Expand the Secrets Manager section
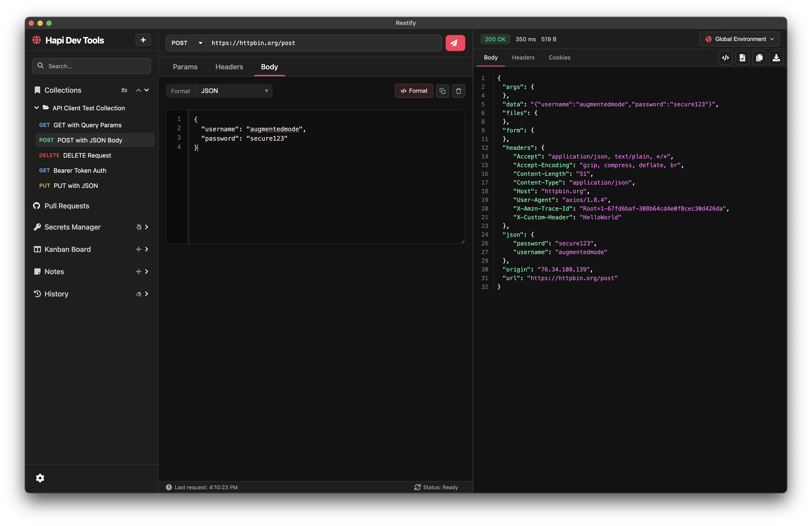 coord(147,227)
